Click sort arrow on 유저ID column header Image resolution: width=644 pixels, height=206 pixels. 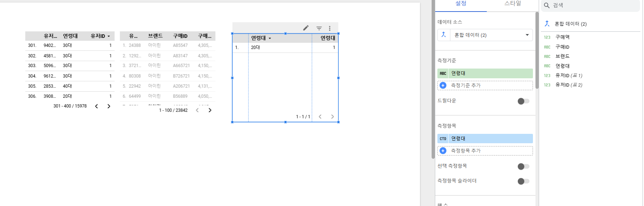[x=109, y=36]
